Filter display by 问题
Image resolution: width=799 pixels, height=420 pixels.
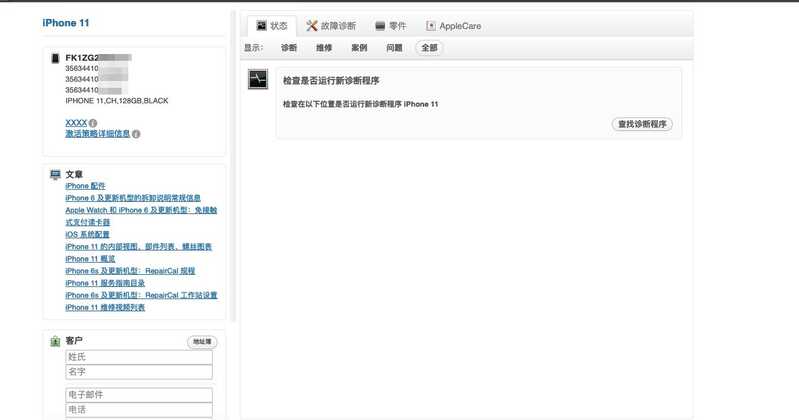click(x=394, y=47)
